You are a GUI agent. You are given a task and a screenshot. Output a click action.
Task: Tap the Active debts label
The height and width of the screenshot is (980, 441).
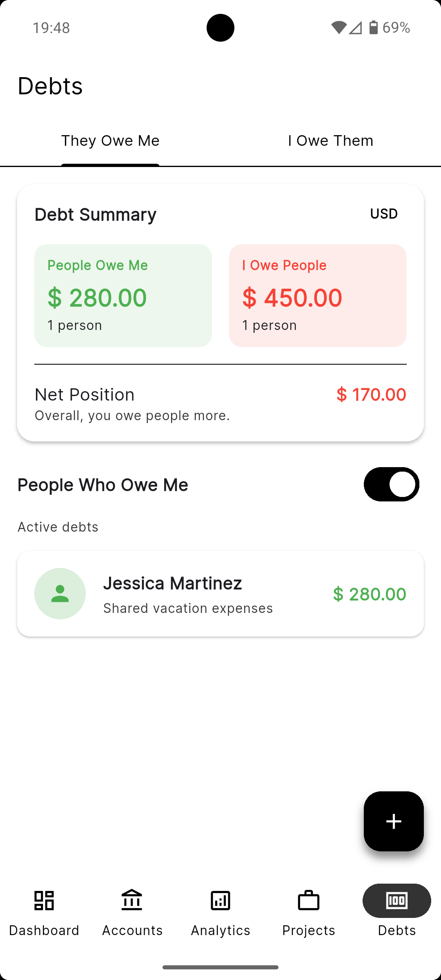point(58,527)
